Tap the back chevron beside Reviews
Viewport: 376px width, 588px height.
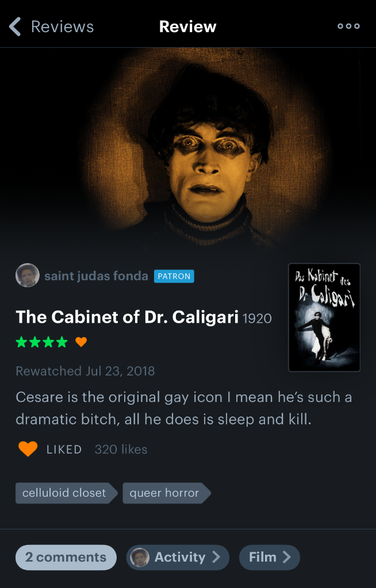(x=14, y=26)
